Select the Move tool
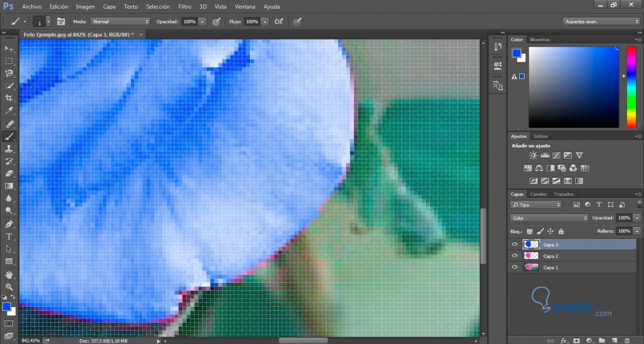644x344 pixels. click(9, 49)
